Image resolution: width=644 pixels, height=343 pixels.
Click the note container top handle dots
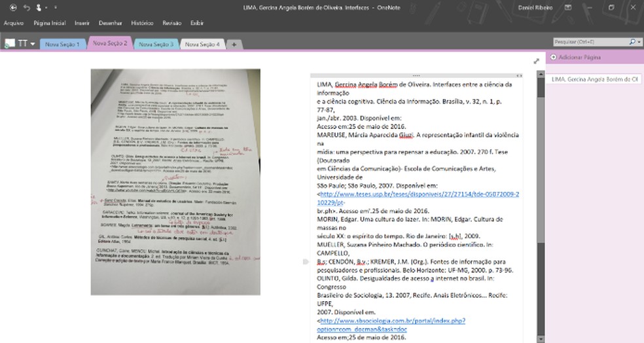416,75
